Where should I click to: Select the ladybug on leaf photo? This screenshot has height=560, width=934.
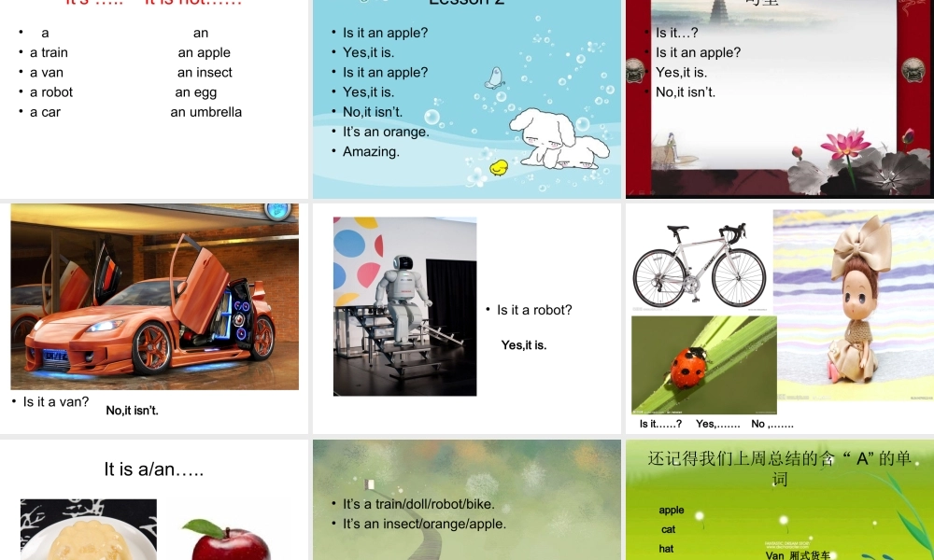coord(704,365)
